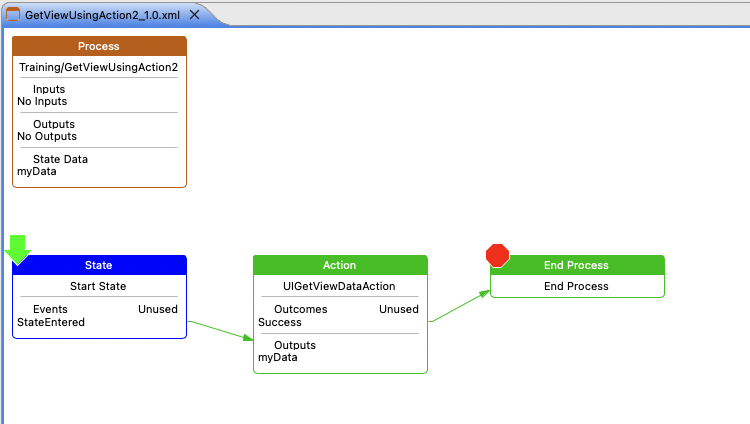
Task: Click the editor tab file icon
Action: point(14,16)
